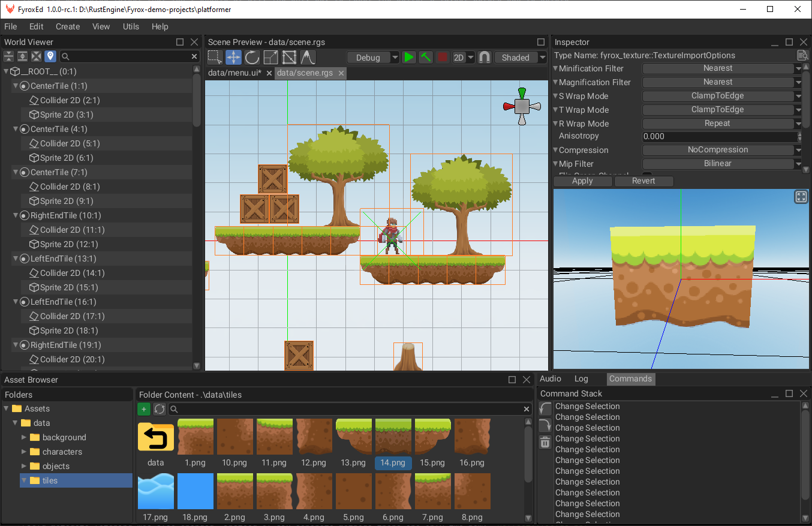Click the green hammer Build icon
This screenshot has width=812, height=526.
(426, 58)
